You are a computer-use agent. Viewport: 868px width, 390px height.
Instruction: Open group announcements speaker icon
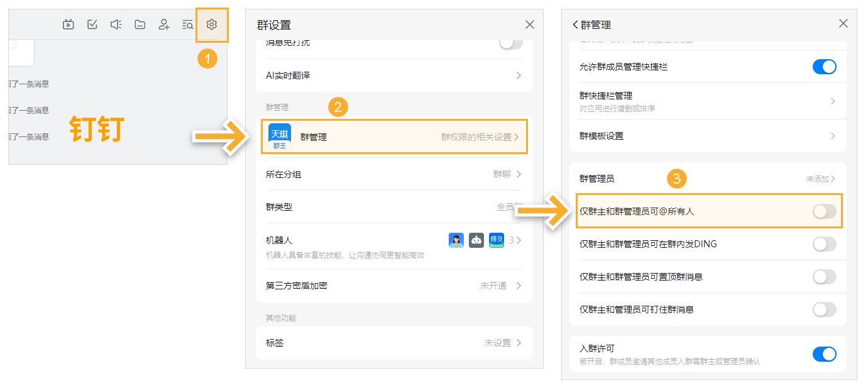point(116,25)
